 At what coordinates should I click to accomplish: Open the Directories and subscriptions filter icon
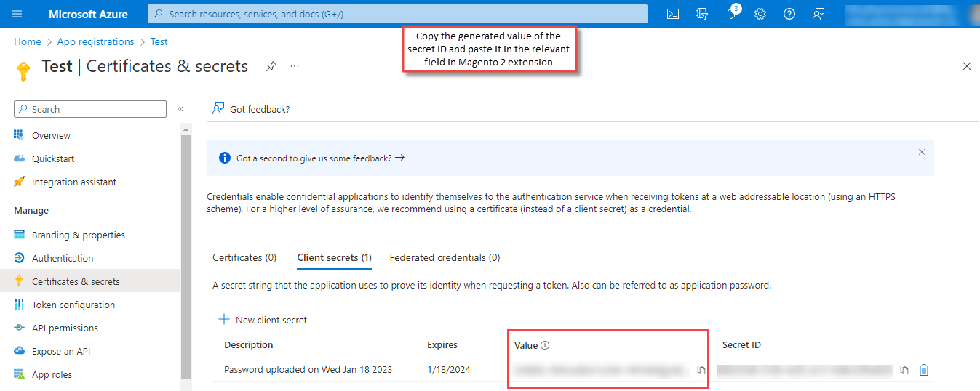click(702, 14)
